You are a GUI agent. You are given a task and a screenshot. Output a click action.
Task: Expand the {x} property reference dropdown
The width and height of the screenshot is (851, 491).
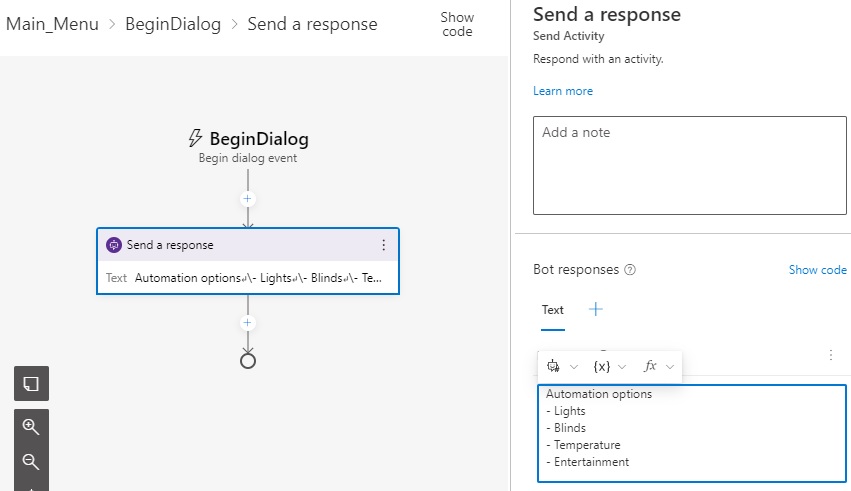coord(610,367)
